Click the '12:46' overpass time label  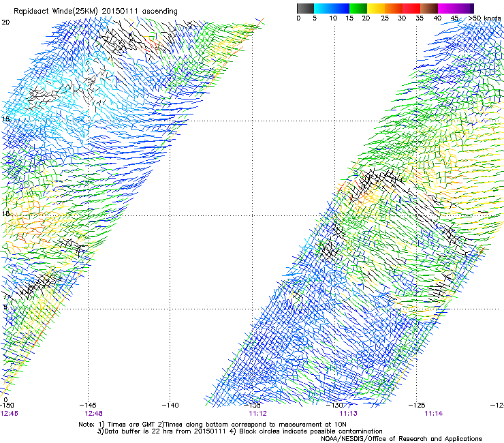click(9, 413)
